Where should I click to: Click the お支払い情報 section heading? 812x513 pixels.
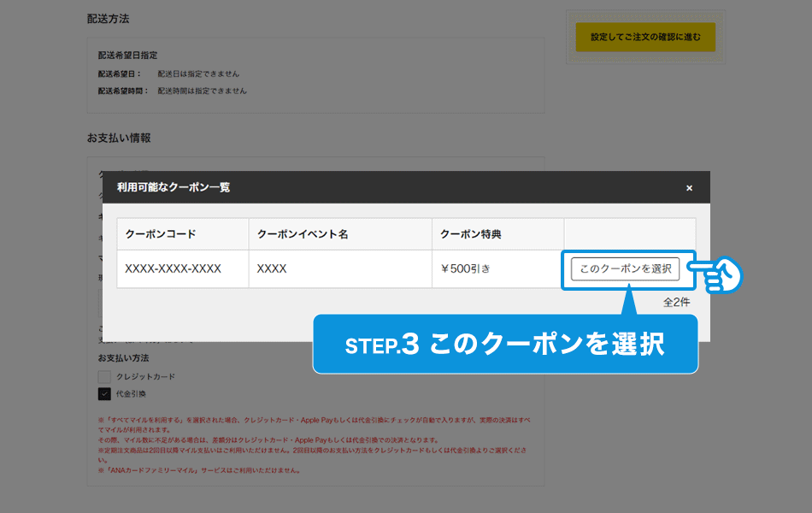tap(118, 138)
